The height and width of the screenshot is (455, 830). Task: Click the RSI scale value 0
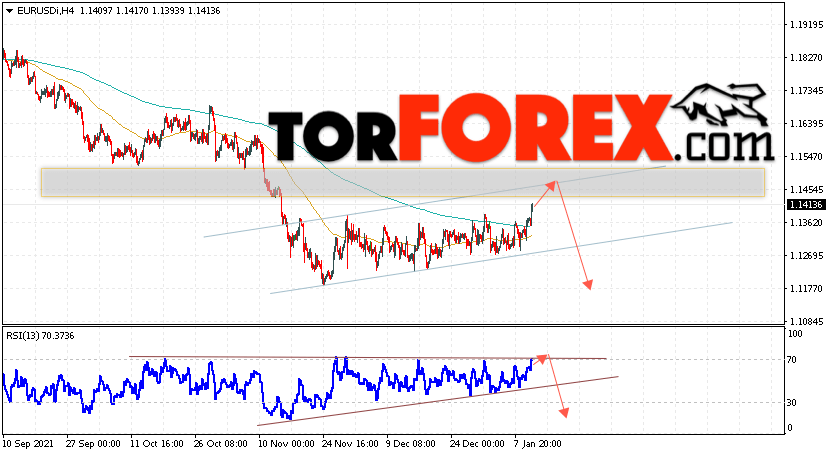(790, 427)
